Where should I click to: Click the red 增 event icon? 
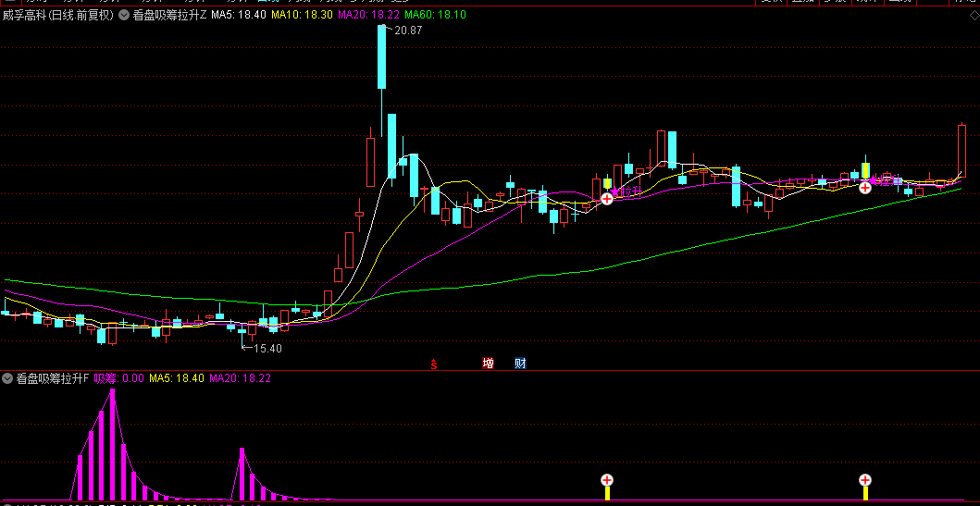(x=488, y=363)
